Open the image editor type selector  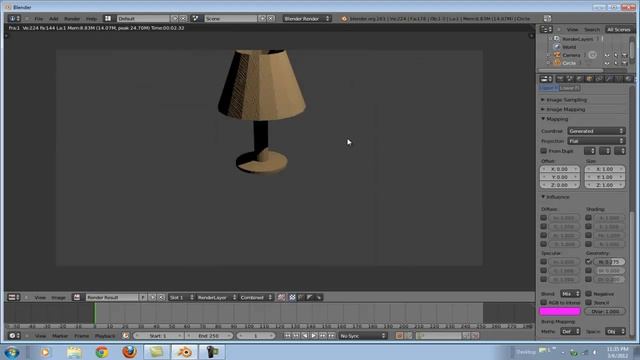[14, 297]
